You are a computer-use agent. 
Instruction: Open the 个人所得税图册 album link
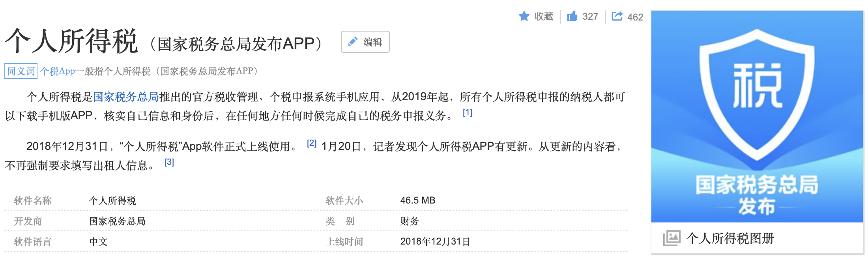click(x=730, y=238)
